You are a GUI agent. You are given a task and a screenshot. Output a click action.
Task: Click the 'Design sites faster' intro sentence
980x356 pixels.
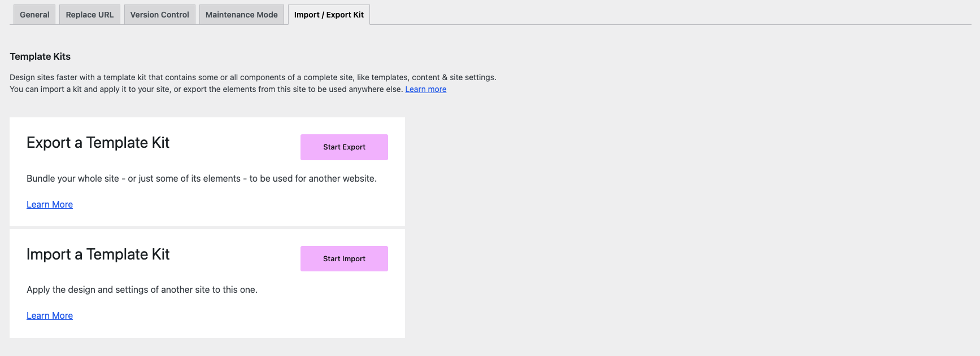252,77
